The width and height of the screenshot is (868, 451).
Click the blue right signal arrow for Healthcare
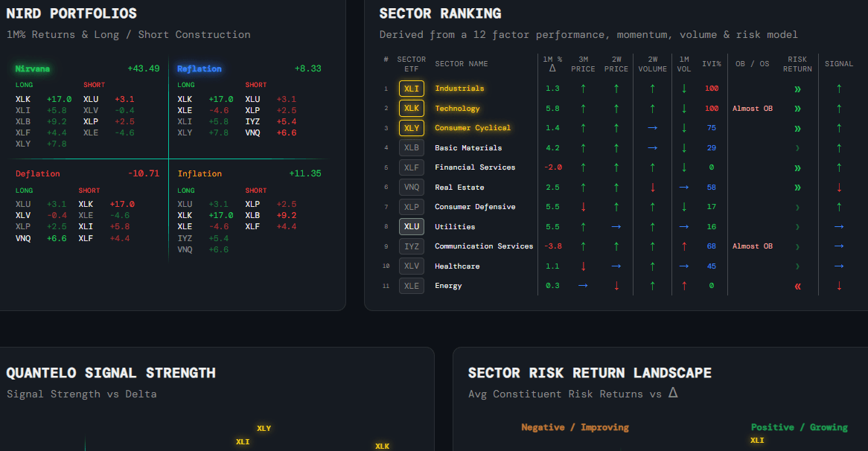click(839, 266)
